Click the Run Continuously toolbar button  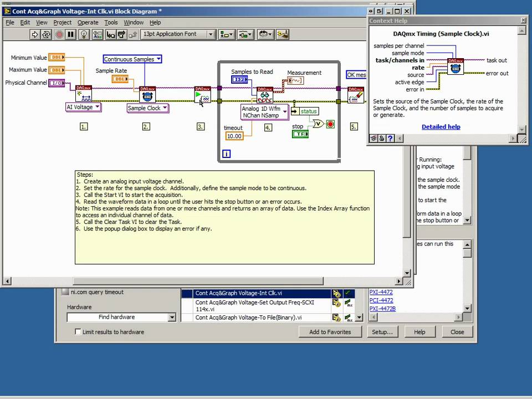(46, 34)
